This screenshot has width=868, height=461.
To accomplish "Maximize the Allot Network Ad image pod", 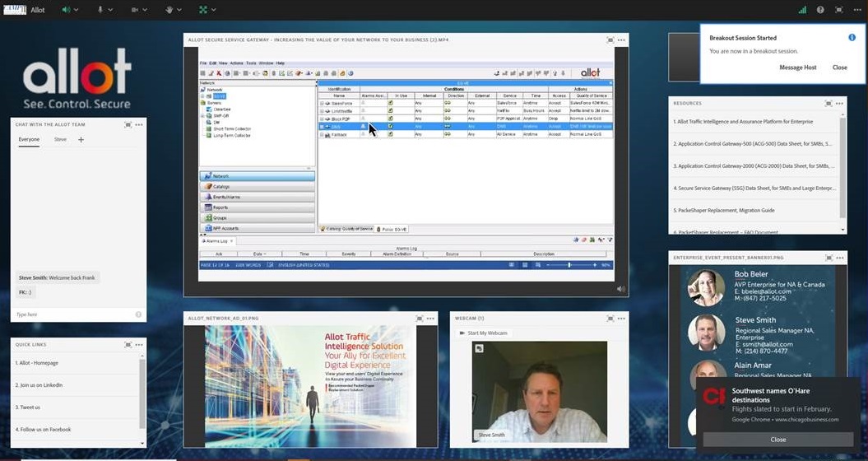I will coord(419,319).
